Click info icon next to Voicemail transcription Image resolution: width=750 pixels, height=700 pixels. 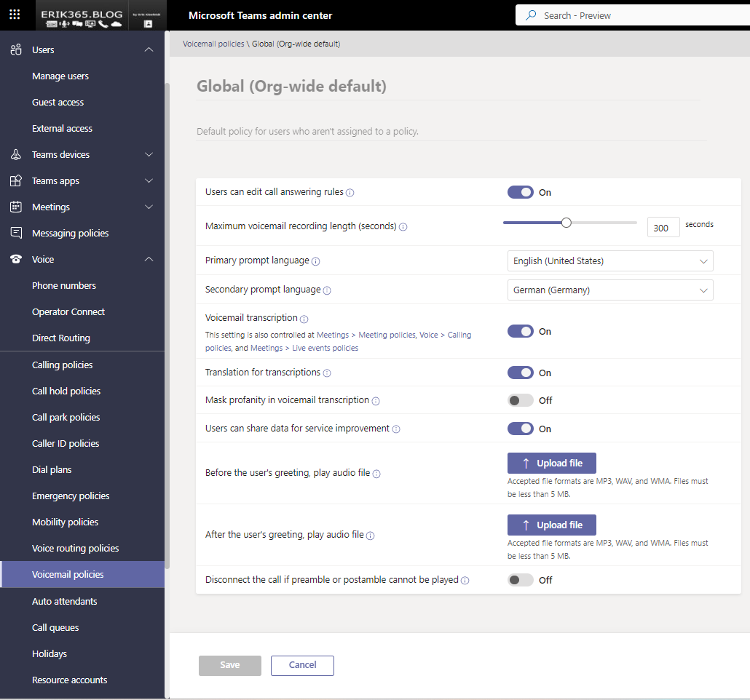click(x=304, y=319)
